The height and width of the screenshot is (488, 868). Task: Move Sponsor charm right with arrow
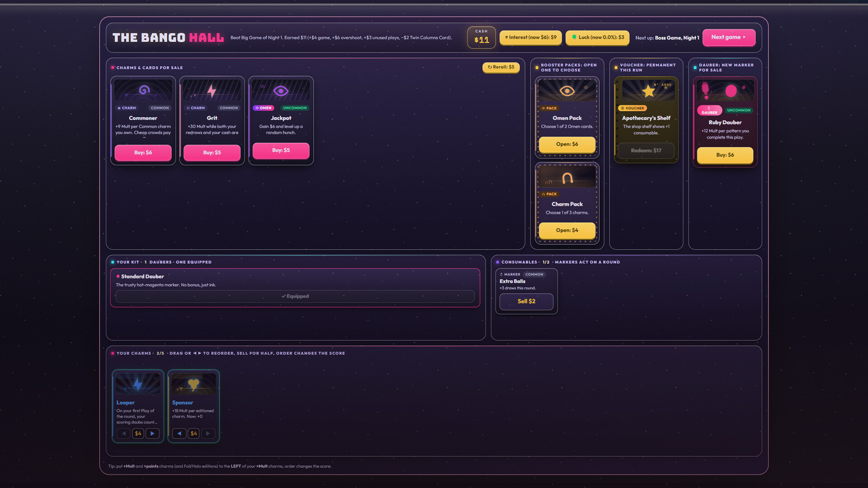coord(208,433)
